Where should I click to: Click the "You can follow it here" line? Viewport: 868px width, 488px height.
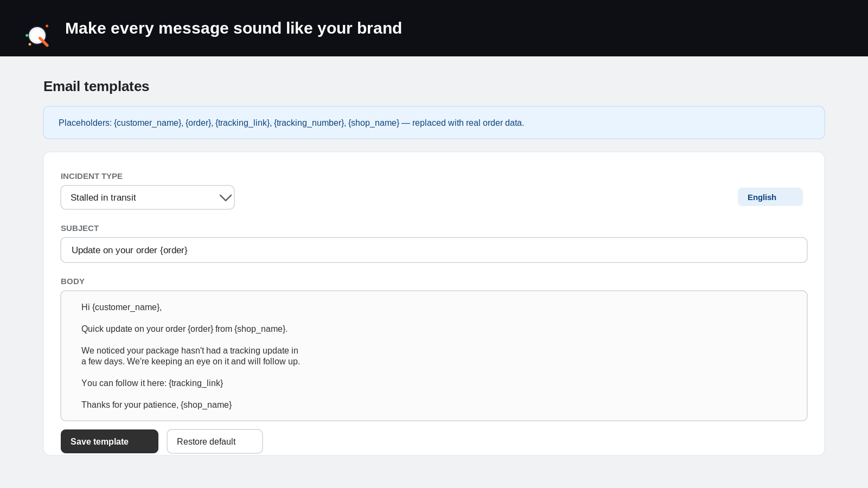pos(152,383)
